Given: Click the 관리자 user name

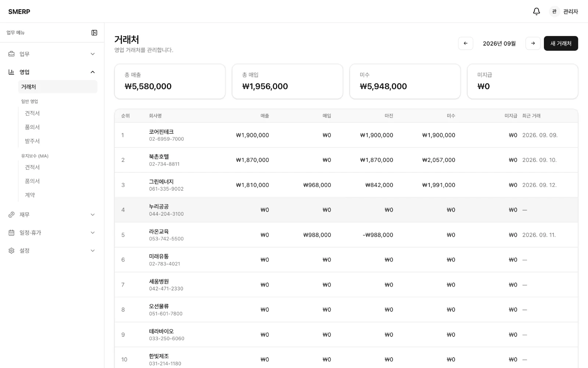Looking at the screenshot, I should [571, 11].
